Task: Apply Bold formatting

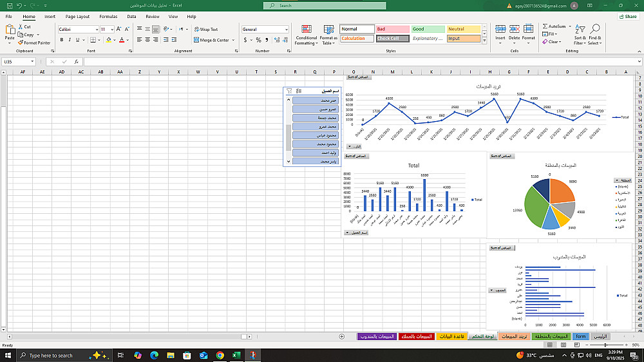Action: click(62, 40)
